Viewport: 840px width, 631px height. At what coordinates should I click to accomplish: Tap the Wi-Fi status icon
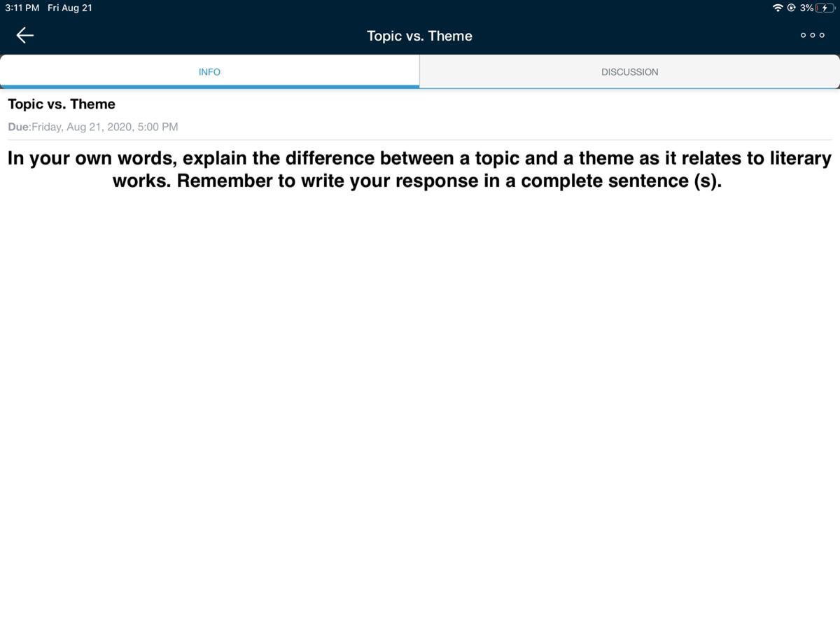coord(778,8)
